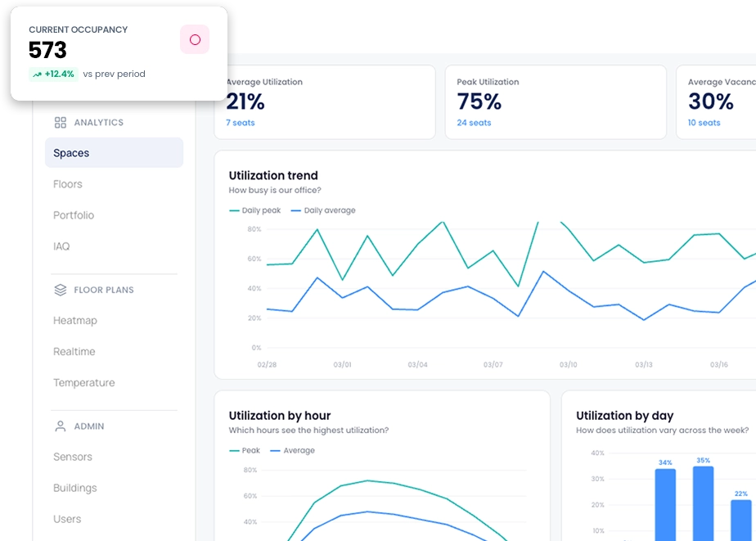This screenshot has width=756, height=541.
Task: Toggle Daily average legend series
Action: click(329, 210)
